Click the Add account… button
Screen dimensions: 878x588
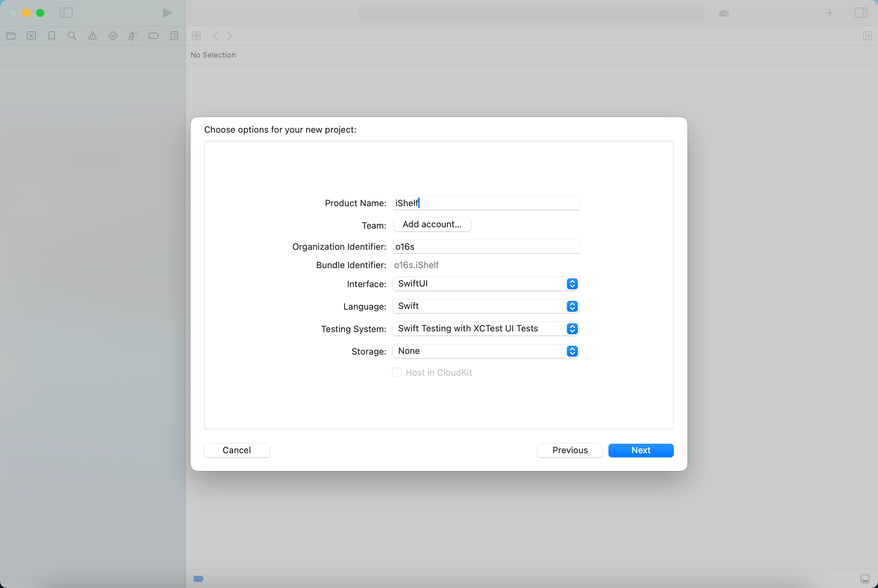[432, 225]
